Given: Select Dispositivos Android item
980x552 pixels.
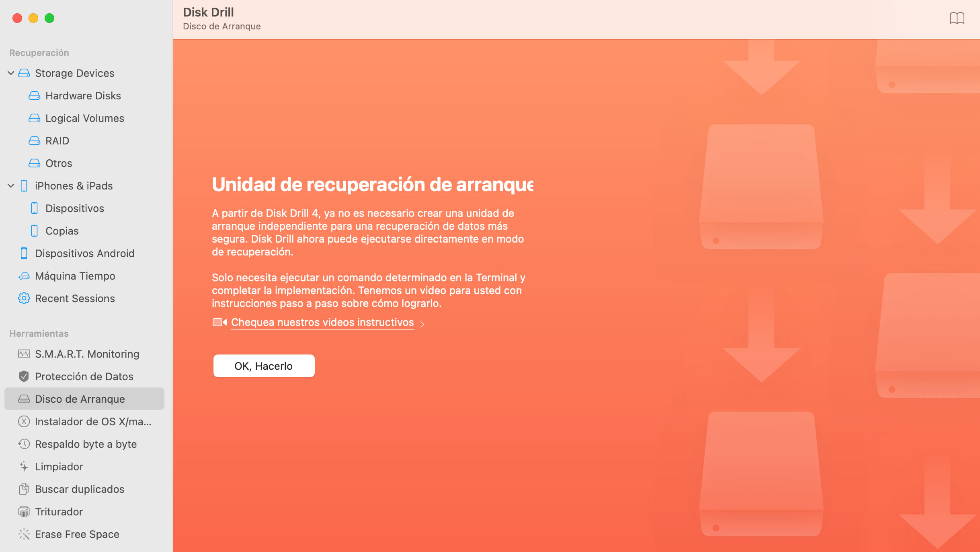Looking at the screenshot, I should pyautogui.click(x=85, y=253).
